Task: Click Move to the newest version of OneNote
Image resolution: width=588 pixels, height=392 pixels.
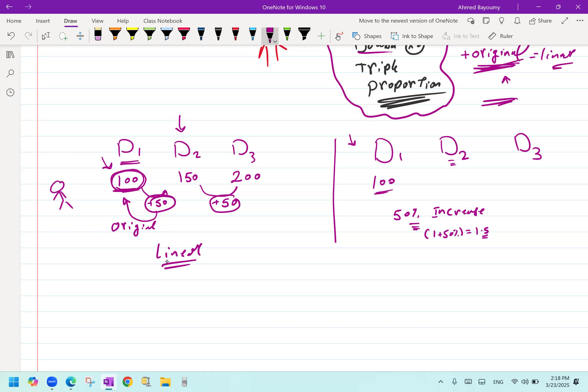Action: [x=408, y=21]
